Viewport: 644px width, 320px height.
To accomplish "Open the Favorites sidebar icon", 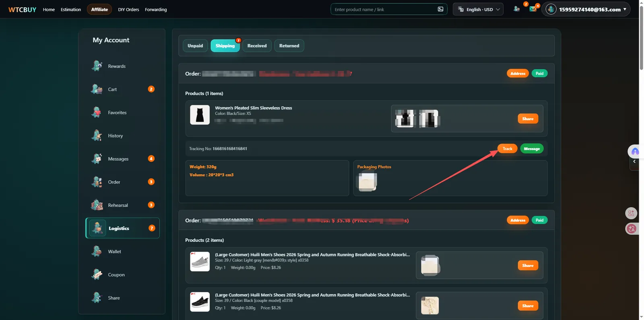I will click(97, 112).
